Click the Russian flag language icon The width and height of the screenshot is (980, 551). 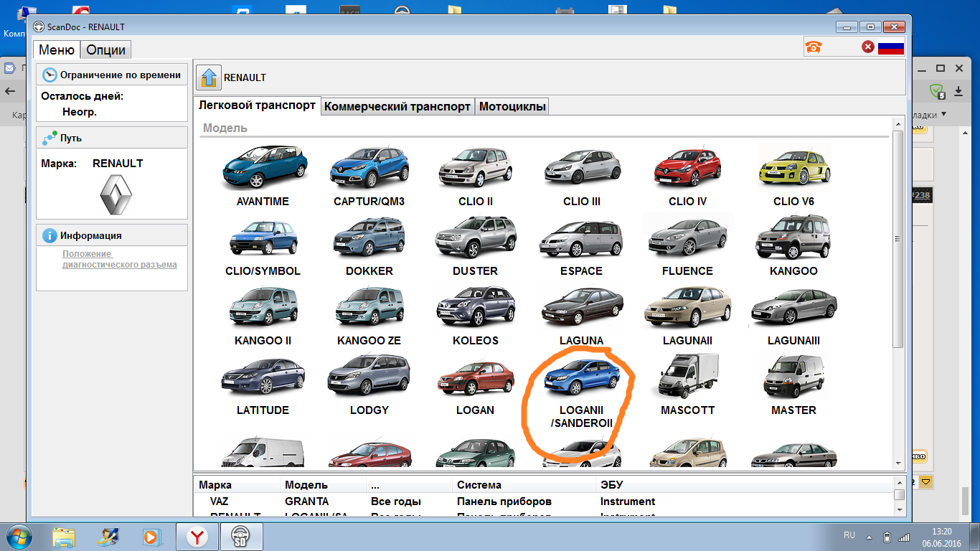891,47
